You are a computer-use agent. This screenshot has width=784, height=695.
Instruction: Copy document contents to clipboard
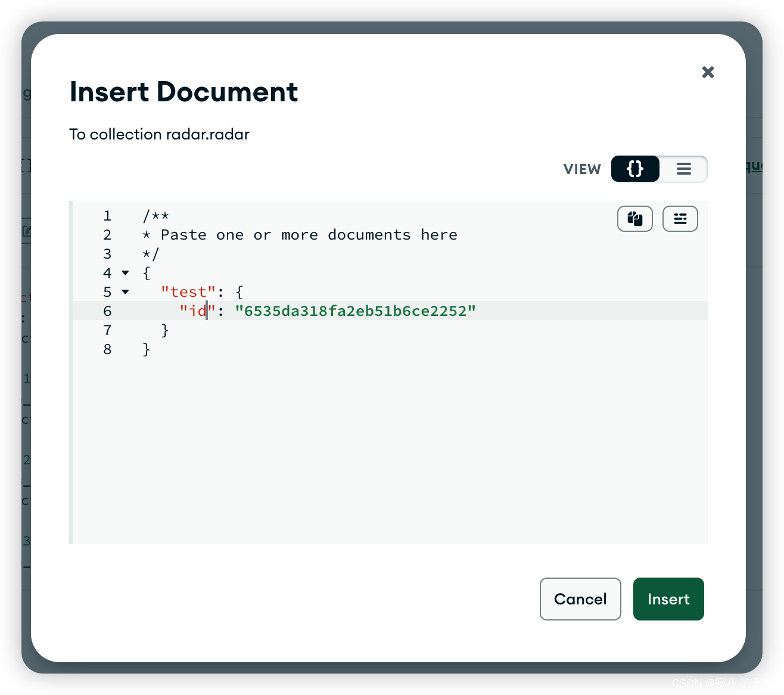point(635,219)
